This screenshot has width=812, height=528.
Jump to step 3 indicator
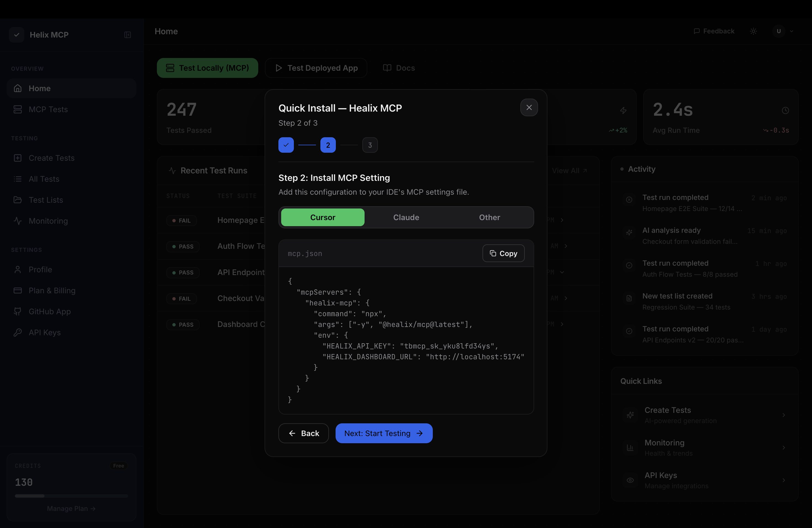(x=370, y=145)
